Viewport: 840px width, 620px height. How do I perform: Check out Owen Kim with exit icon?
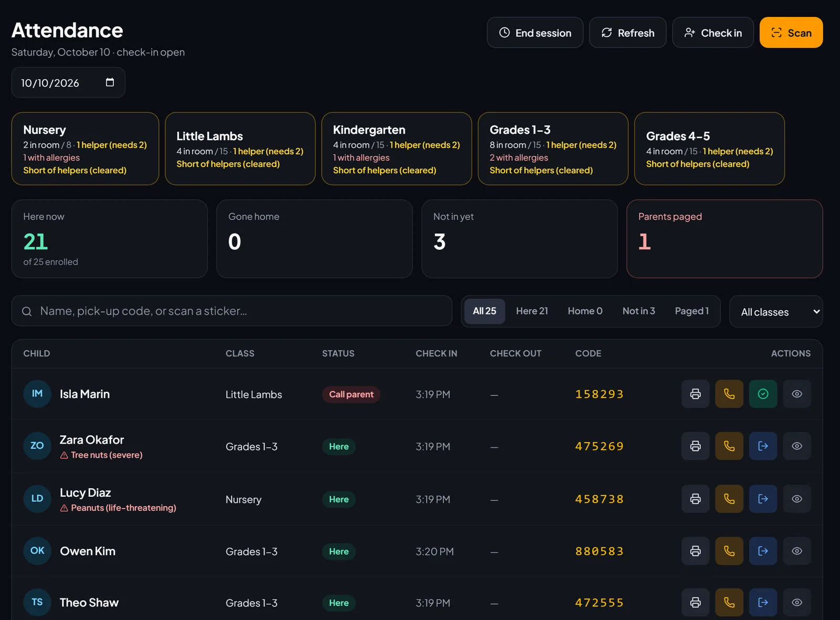tap(763, 551)
